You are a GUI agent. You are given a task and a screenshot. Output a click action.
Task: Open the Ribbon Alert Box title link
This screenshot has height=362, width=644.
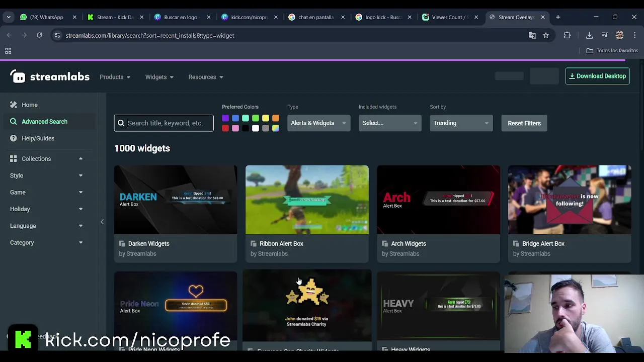(x=281, y=243)
